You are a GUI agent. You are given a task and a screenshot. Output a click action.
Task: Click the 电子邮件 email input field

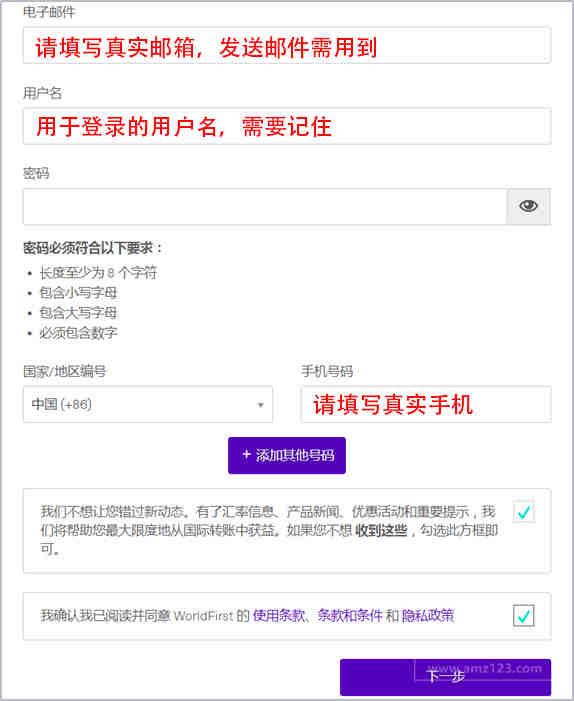287,45
